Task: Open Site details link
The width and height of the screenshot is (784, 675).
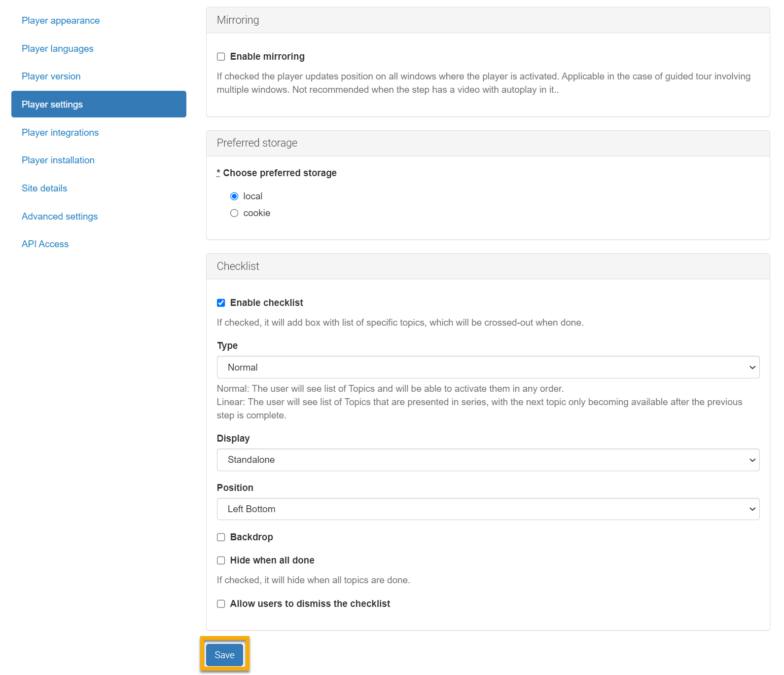Action: point(44,188)
